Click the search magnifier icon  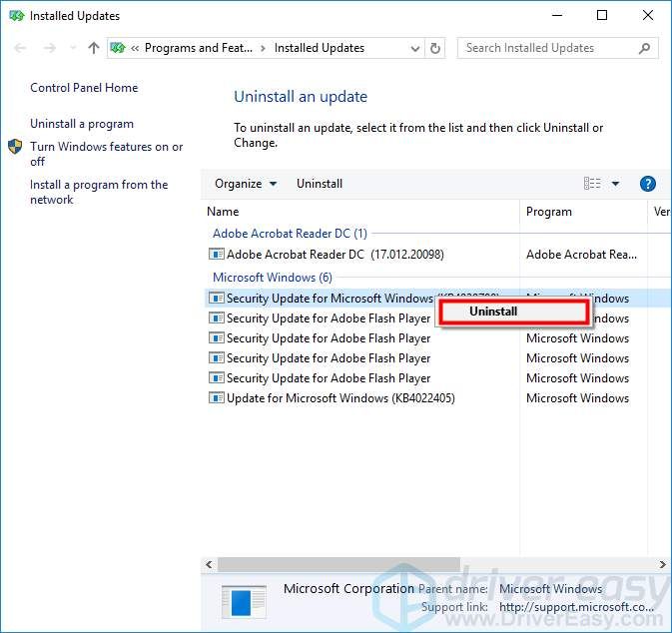pos(645,48)
